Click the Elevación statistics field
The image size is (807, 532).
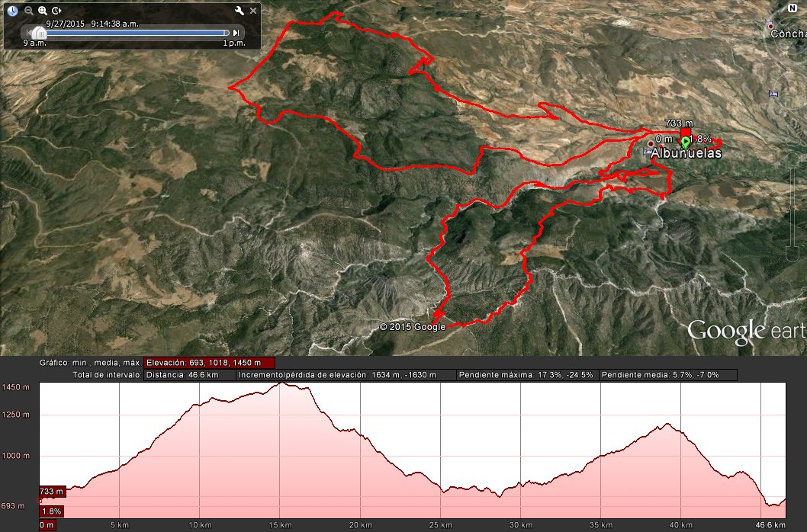tap(209, 363)
